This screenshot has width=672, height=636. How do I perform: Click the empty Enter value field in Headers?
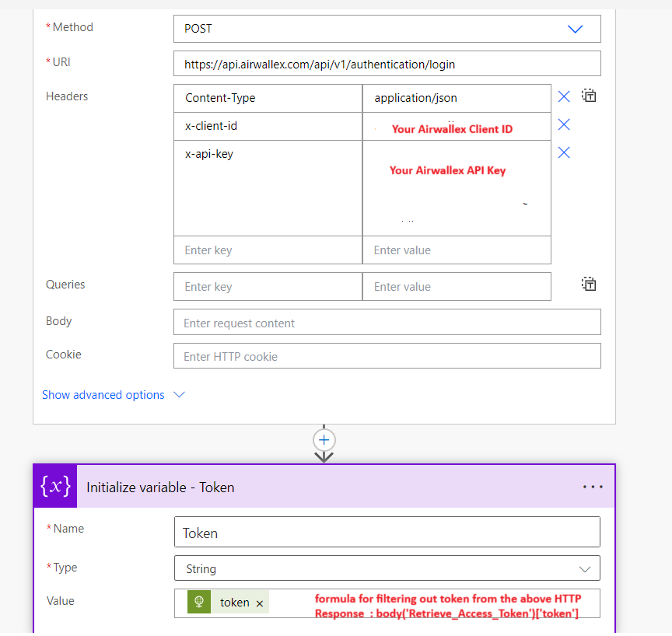coord(457,250)
